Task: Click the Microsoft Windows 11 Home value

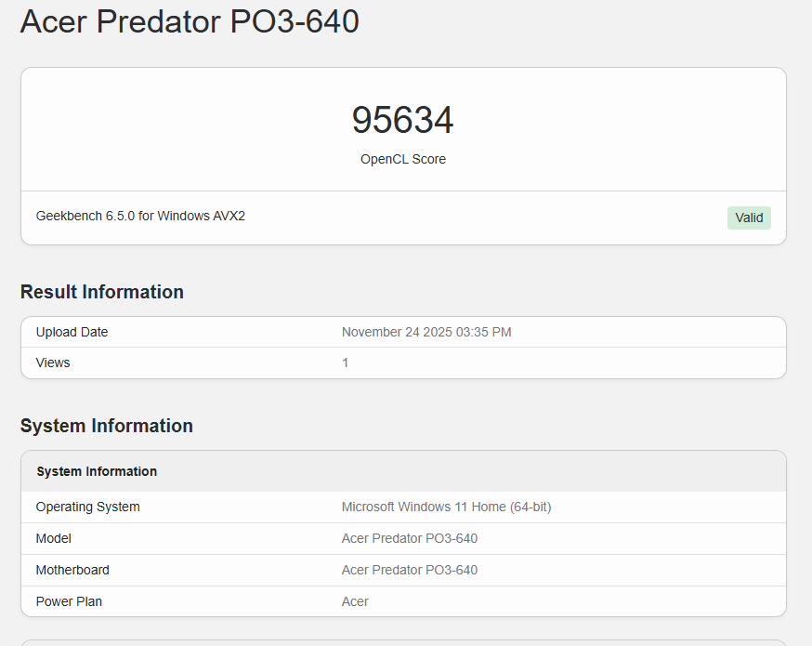Action: click(x=446, y=507)
